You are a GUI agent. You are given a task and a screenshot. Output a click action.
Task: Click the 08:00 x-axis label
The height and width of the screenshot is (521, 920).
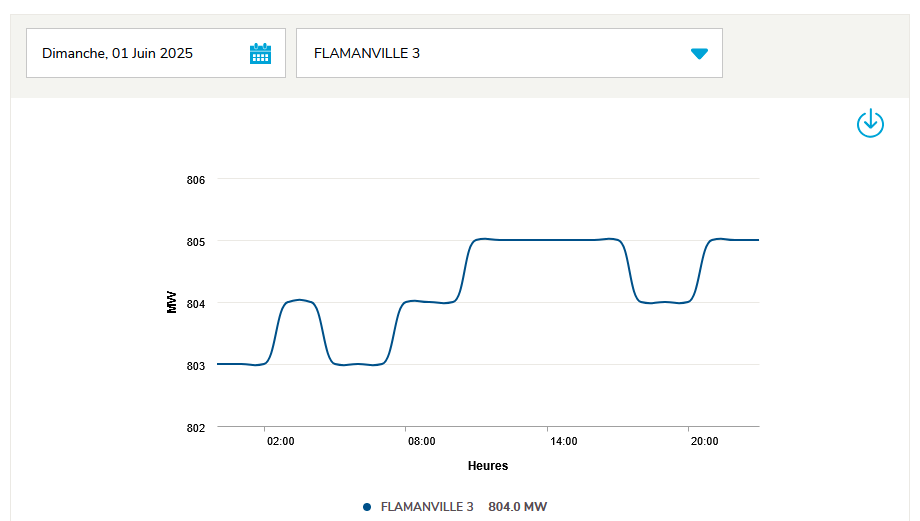[420, 441]
